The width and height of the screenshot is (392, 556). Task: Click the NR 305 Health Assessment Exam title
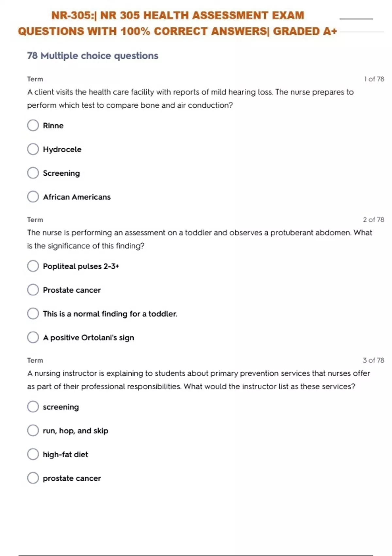pos(177,23)
